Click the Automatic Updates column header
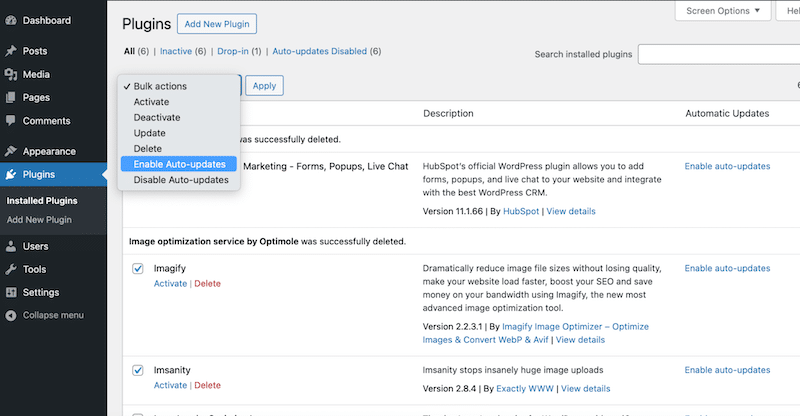 point(727,113)
